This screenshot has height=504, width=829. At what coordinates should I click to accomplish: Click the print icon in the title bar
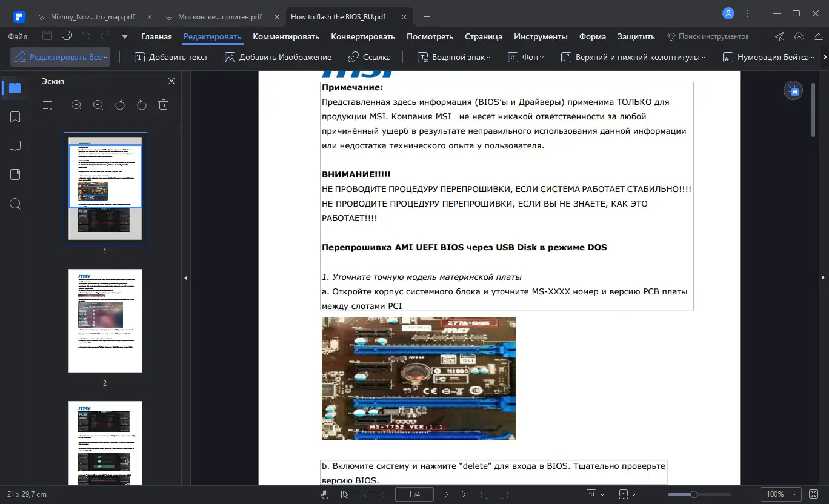pyautogui.click(x=66, y=36)
